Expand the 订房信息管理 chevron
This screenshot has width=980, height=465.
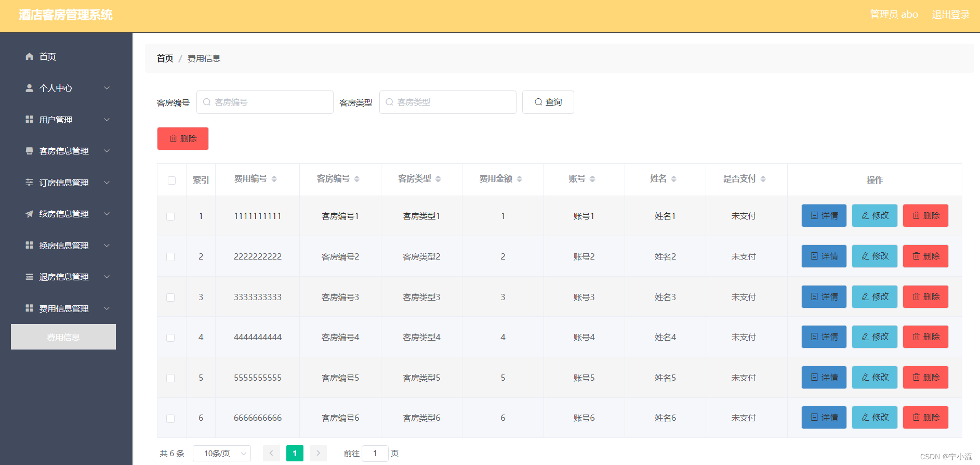point(107,183)
